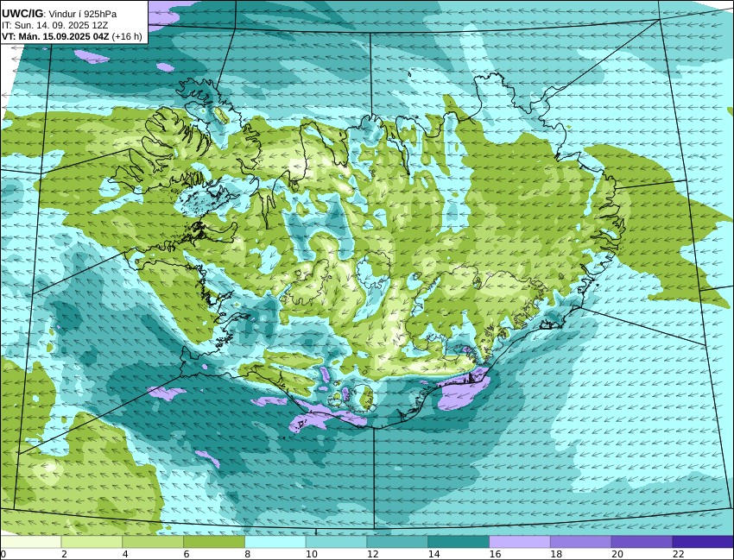This screenshot has height=560, width=734.
Task: Click the 12–14 medium teal legend swatch
Action: click(397, 542)
